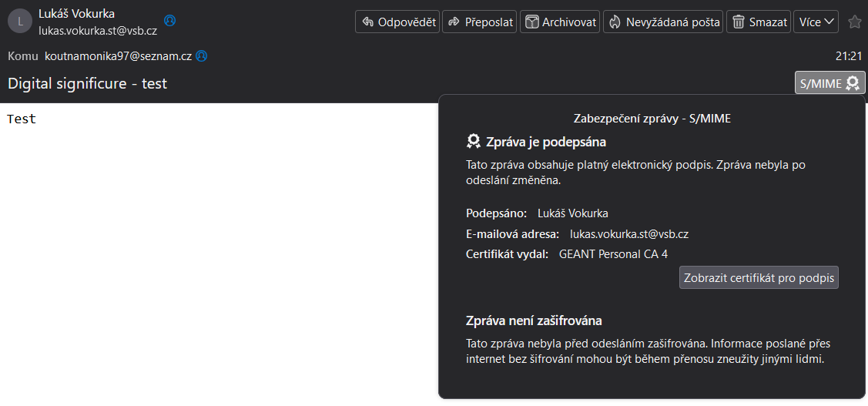Click the Odpovědět reply button
Screen dimensions: 868x406
(397, 22)
